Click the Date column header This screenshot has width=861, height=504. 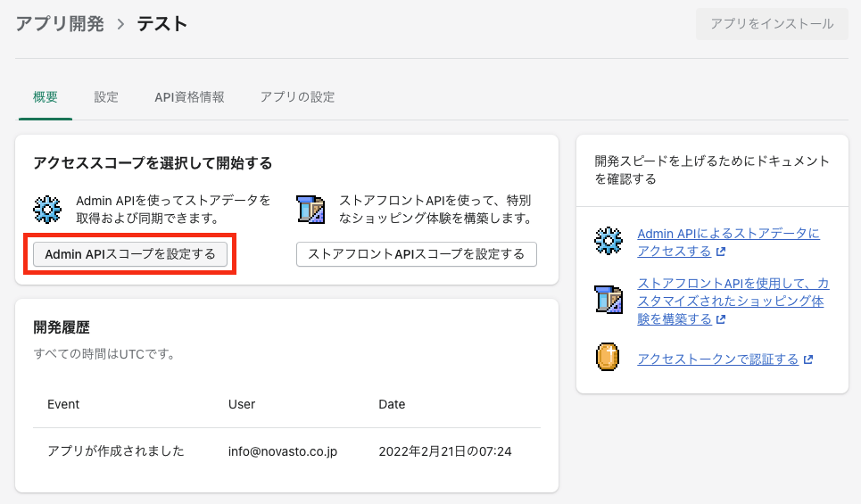pyautogui.click(x=392, y=404)
